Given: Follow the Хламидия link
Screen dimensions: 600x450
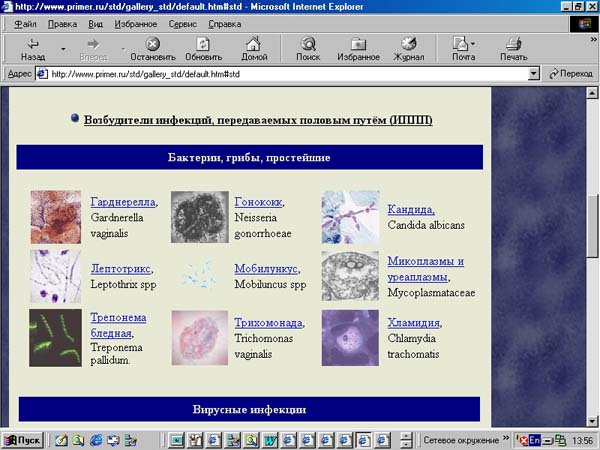Looking at the screenshot, I should (x=413, y=324).
